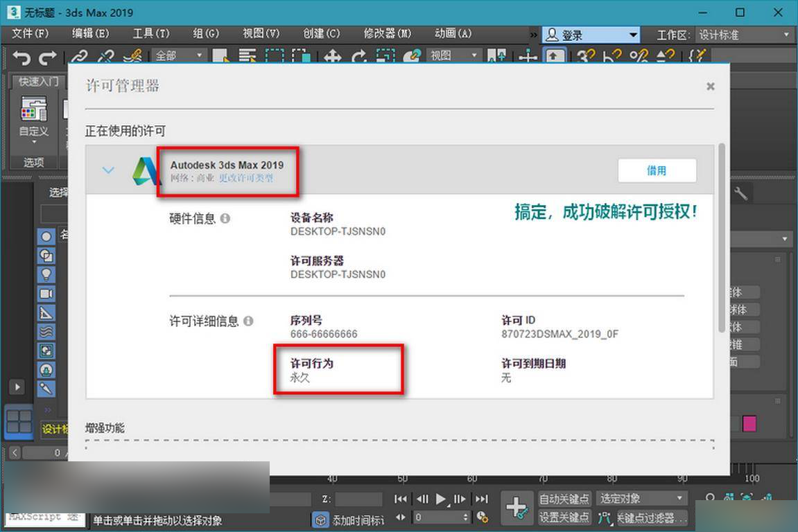Open the 选定对象 key target dropdown
Viewport: 798px width, 532px height.
coord(641,499)
